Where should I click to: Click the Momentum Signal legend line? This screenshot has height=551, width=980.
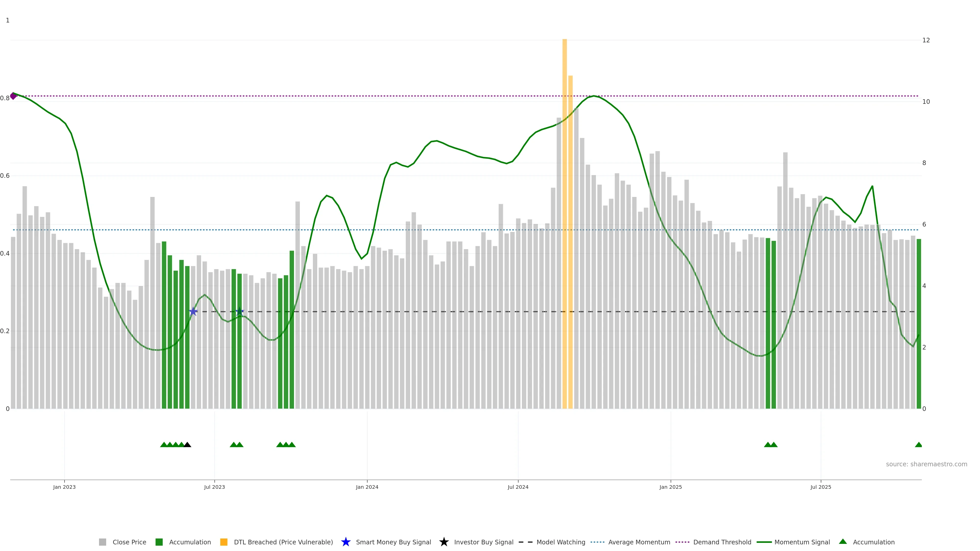click(x=764, y=542)
